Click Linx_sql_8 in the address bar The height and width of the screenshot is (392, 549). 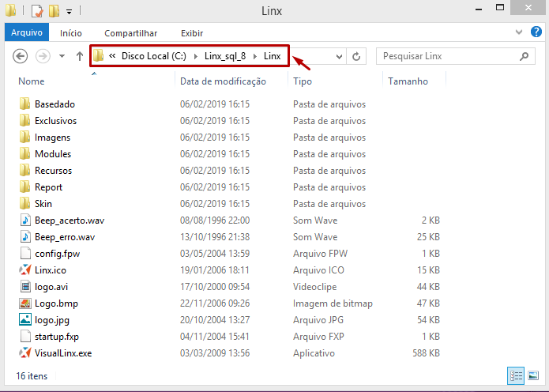(225, 56)
